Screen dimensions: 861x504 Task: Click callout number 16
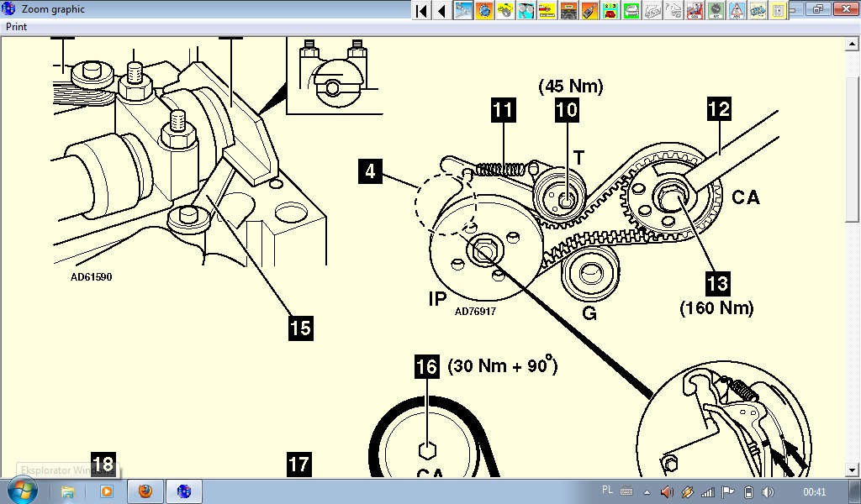tap(426, 366)
